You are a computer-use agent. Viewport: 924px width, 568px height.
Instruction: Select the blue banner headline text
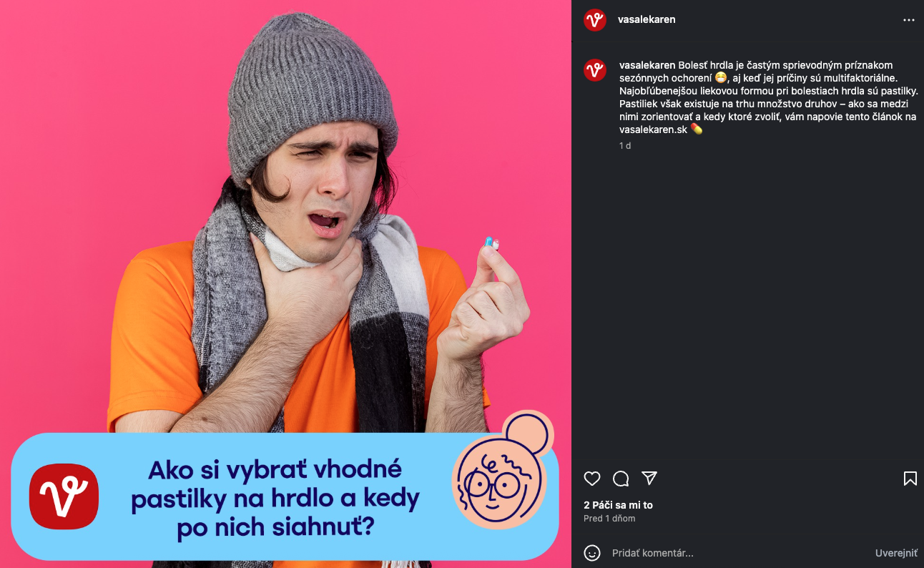pyautogui.click(x=275, y=498)
